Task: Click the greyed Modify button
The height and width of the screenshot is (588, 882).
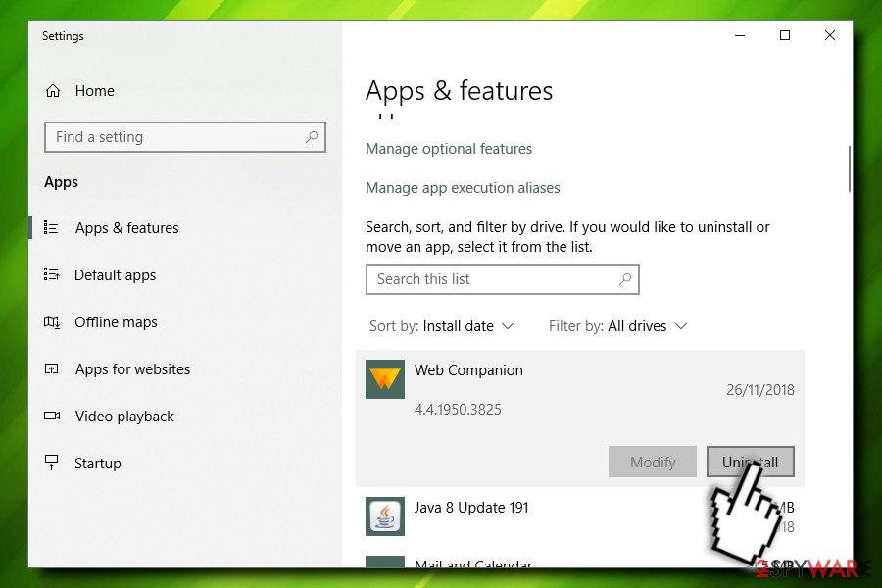Action: 653,462
